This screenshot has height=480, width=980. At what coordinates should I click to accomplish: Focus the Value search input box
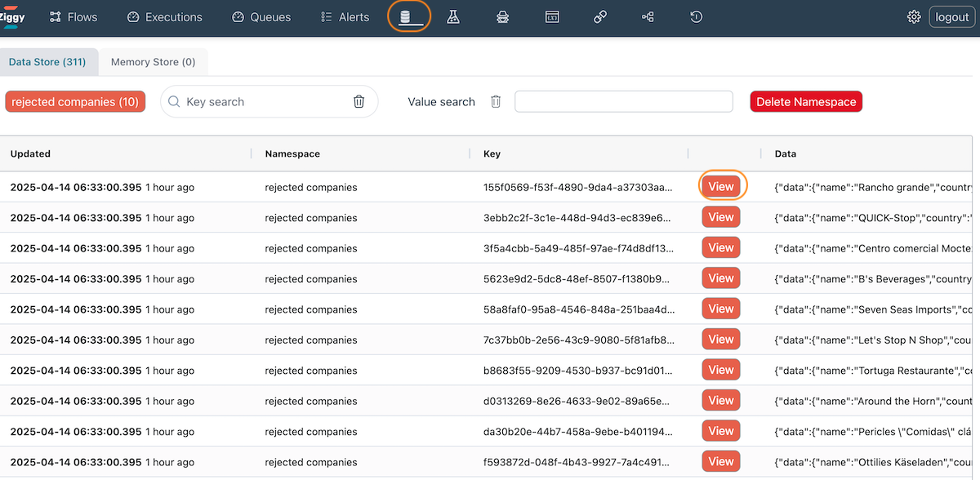(x=623, y=102)
